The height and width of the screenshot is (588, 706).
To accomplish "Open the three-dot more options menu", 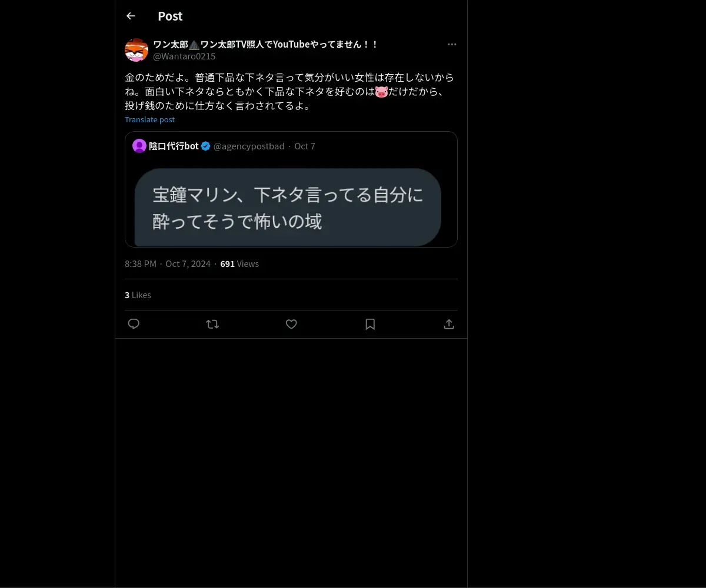I will [452, 44].
